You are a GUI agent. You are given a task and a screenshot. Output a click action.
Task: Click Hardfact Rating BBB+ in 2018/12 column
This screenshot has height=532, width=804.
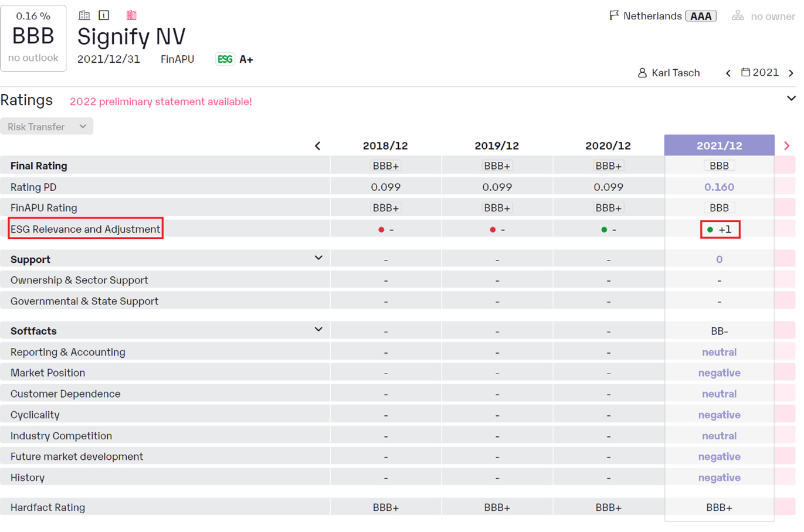point(385,507)
